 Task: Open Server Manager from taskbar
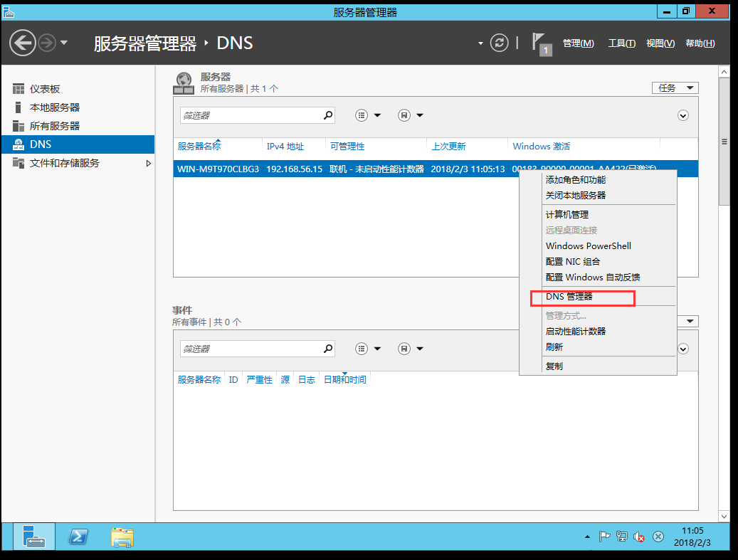(x=34, y=537)
